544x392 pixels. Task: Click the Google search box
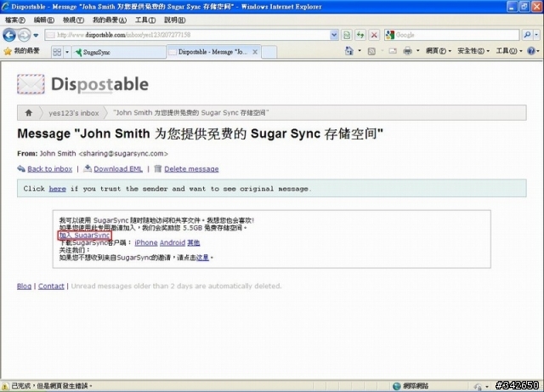(456, 35)
